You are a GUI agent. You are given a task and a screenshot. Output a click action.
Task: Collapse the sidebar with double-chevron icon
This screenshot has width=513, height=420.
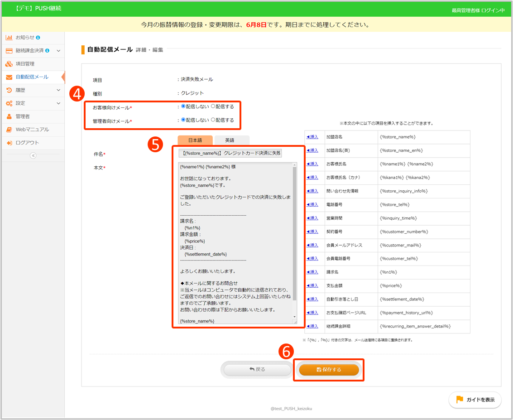(x=33, y=155)
